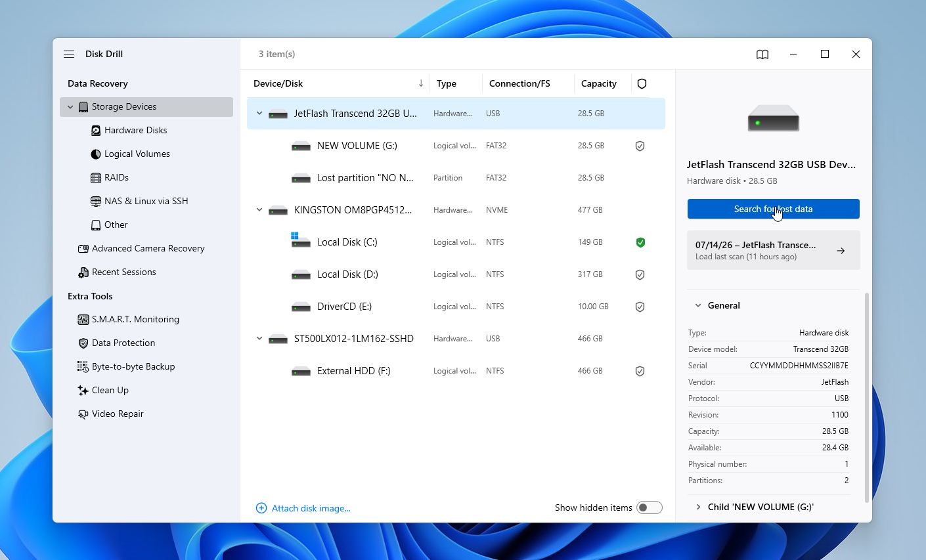926x560 pixels.
Task: Select the External HDD (F:) row
Action: click(456, 371)
